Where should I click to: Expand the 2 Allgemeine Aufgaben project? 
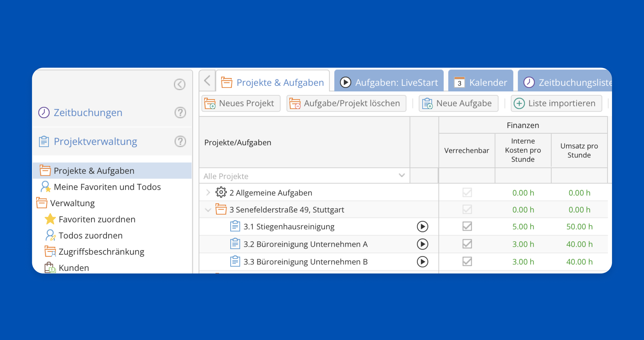coord(208,193)
